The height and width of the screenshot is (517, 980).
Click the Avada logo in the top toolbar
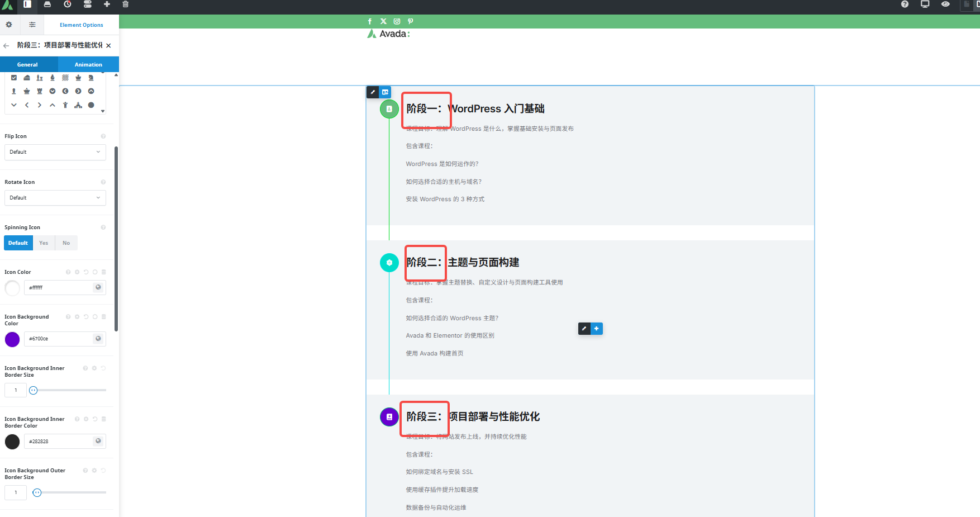point(7,6)
